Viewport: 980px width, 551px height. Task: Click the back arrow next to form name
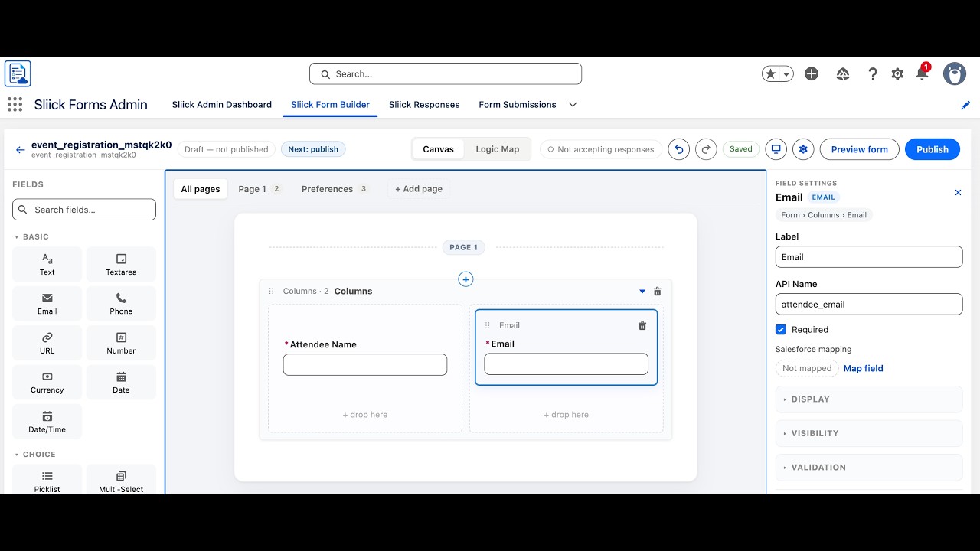pyautogui.click(x=20, y=150)
